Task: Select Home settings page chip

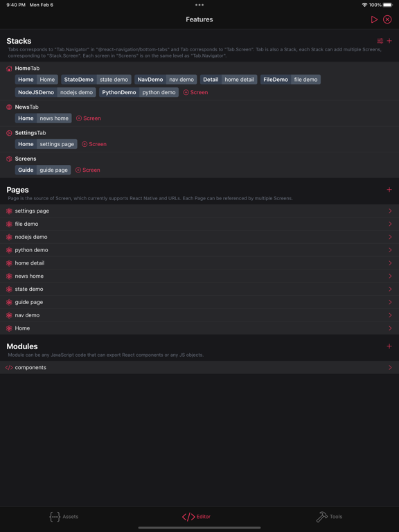Action: click(x=46, y=144)
